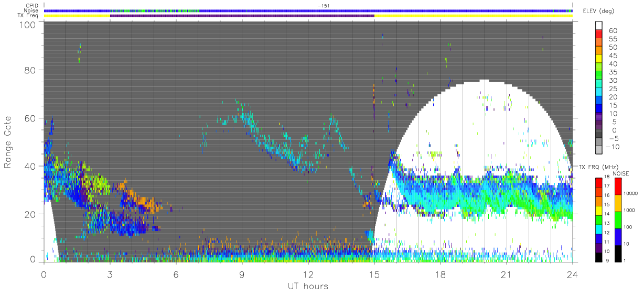Screen dimensions: 644x297
Task: Pick the white top segment of the ELEV colorbar
Action: (x=598, y=26)
